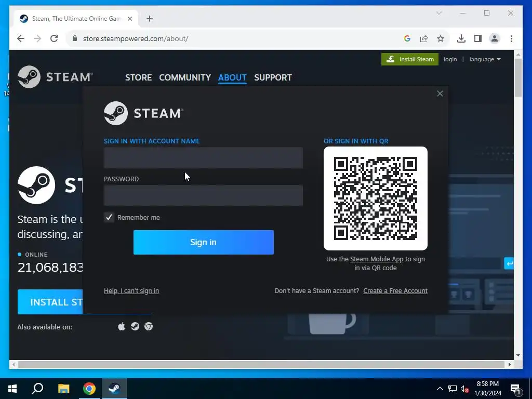Open Help, I can't sign in link
Screen dimensions: 532x399
point(131,291)
